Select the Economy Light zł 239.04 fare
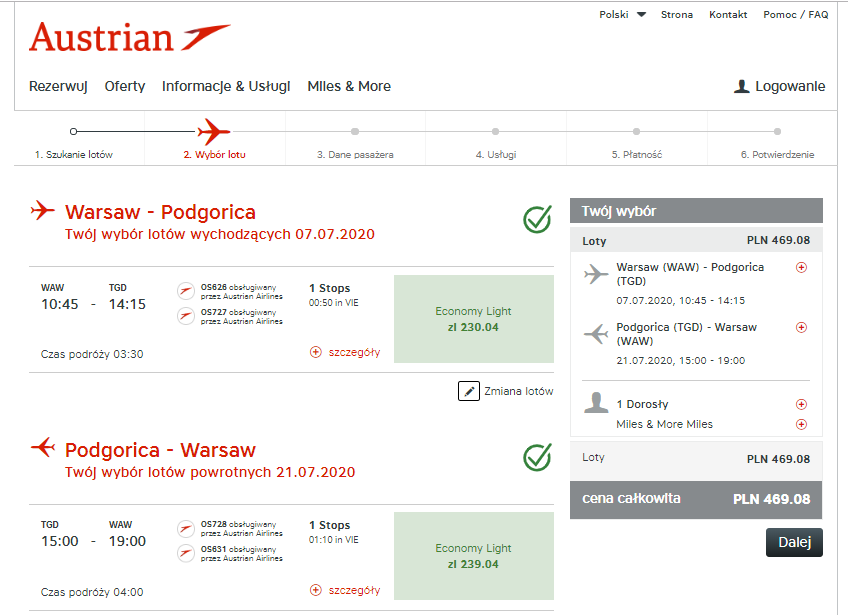Image resolution: width=848 pixels, height=615 pixels. (474, 556)
